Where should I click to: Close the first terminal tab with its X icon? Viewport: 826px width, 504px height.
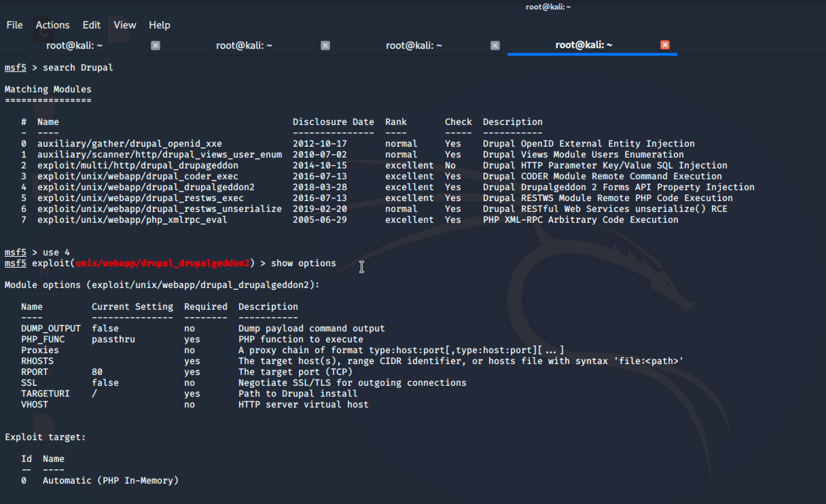pos(156,46)
